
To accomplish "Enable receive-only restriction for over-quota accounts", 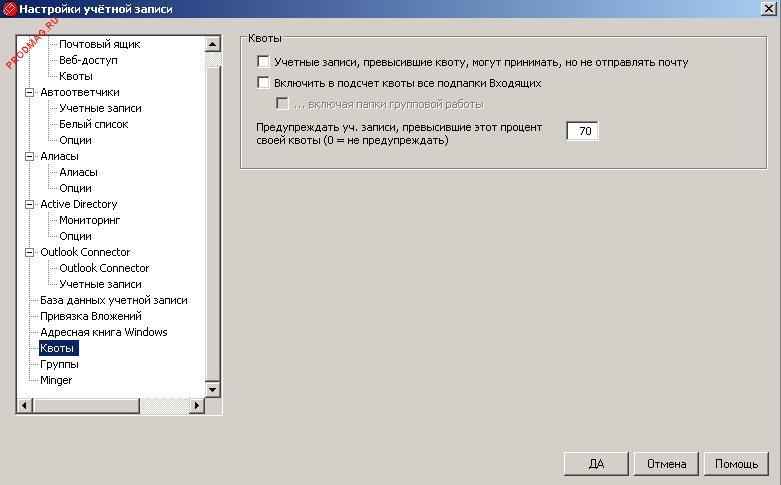I will coord(264,62).
